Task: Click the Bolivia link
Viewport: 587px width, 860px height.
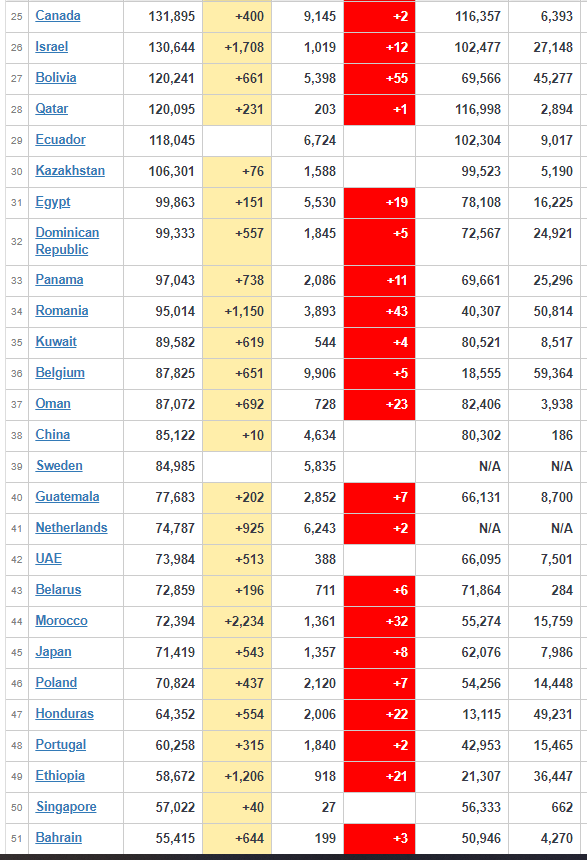Action: point(55,77)
